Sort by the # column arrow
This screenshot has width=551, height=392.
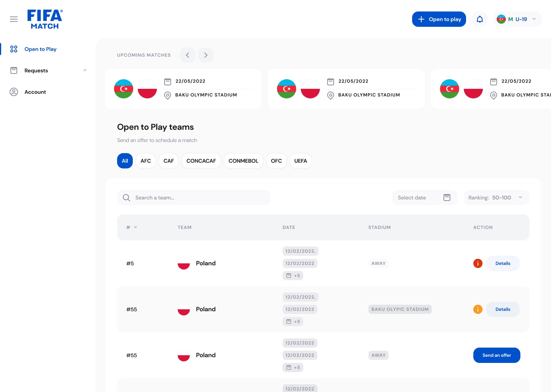click(x=135, y=227)
